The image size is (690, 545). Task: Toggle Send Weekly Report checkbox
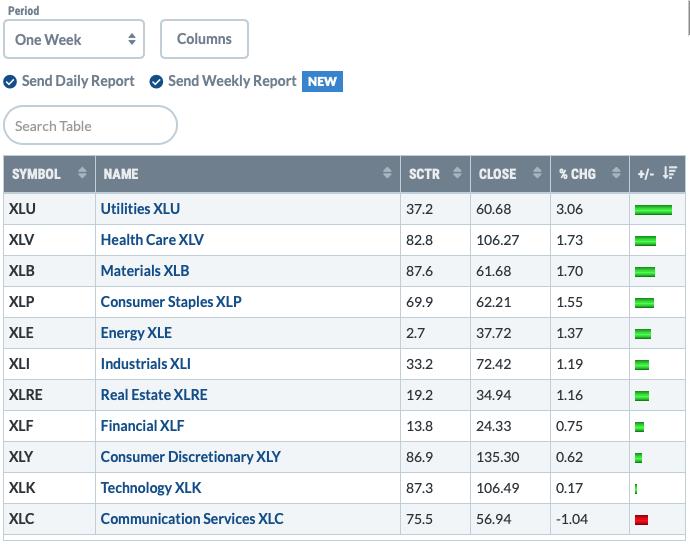click(x=156, y=82)
